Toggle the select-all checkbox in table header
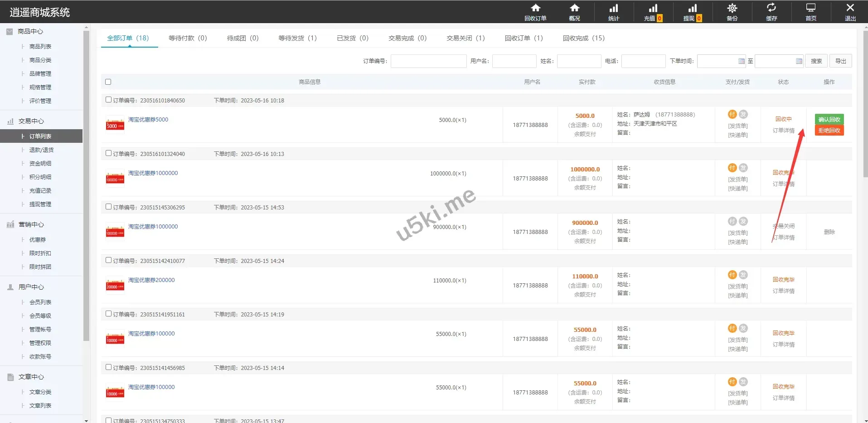Image resolution: width=868 pixels, height=423 pixels. pyautogui.click(x=108, y=82)
